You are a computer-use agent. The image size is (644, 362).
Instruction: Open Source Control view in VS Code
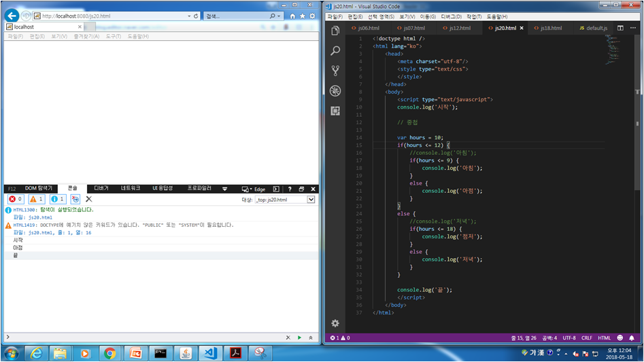pyautogui.click(x=335, y=71)
